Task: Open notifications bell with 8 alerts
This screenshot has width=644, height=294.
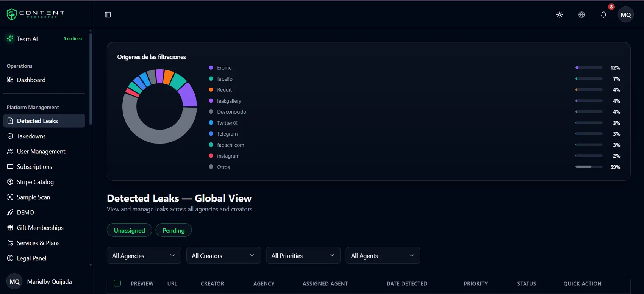Action: coord(603,15)
